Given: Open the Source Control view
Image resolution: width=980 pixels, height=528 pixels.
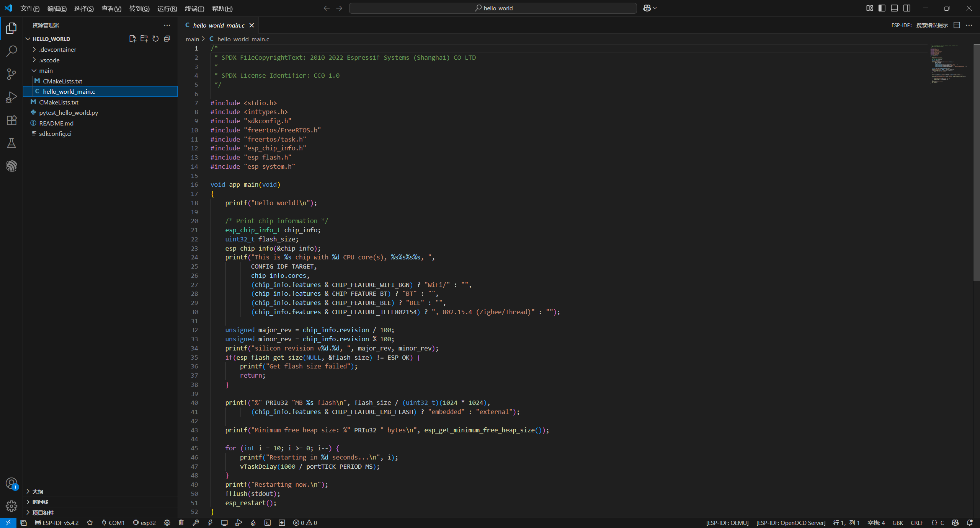Looking at the screenshot, I should [x=11, y=74].
